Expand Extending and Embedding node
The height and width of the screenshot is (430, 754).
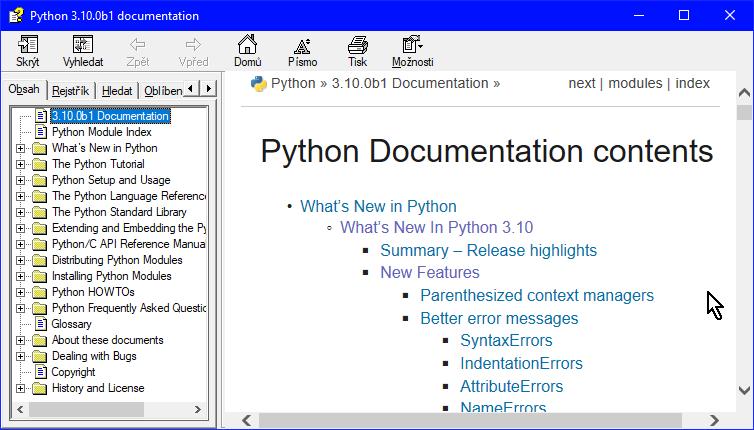pyautogui.click(x=20, y=228)
